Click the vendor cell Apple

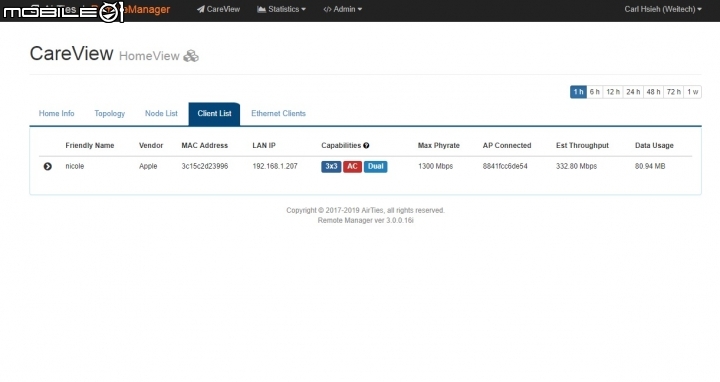tap(148, 166)
